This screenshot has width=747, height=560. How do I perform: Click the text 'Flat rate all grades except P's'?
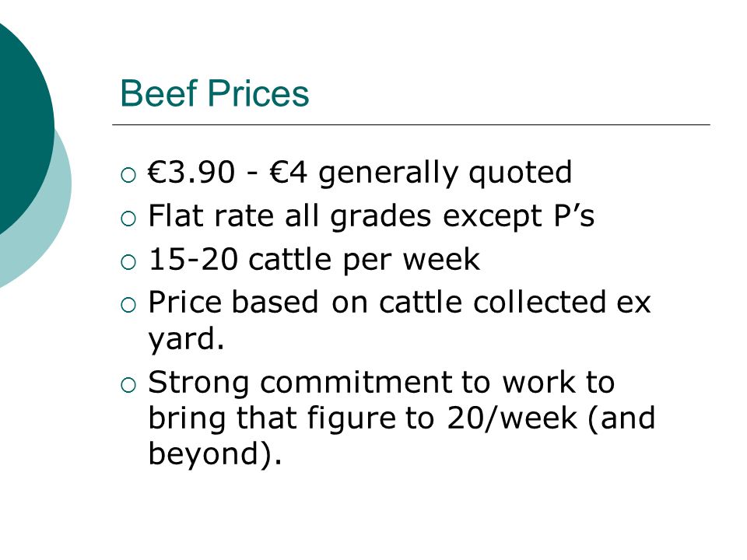click(x=371, y=216)
